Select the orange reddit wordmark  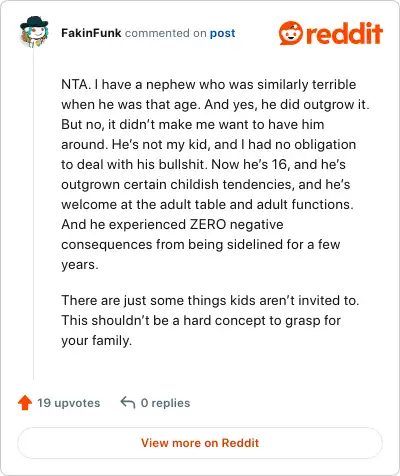(x=344, y=33)
